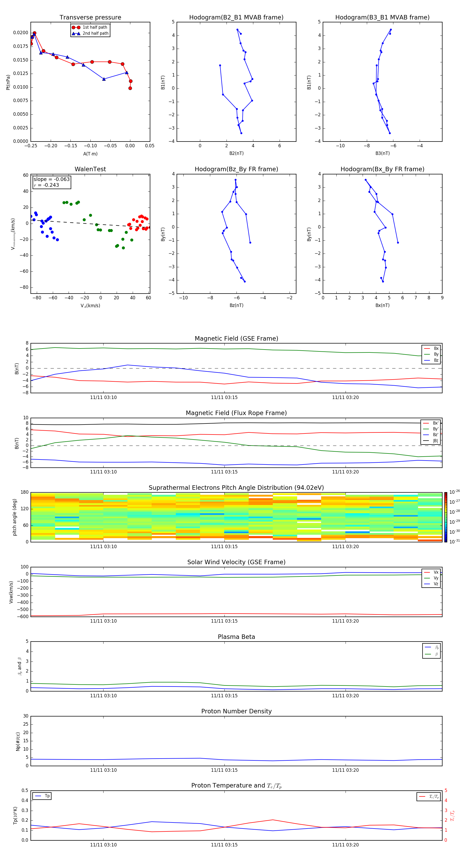Click the 'Tp' legend entry in temperature panel
Viewport: 473px width, 868px height.
[x=42, y=796]
